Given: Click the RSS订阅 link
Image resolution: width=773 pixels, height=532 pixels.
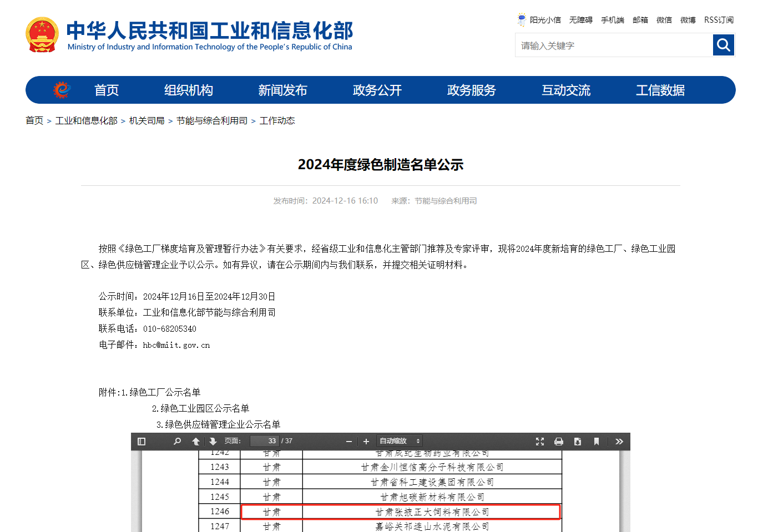Looking at the screenshot, I should click(719, 20).
